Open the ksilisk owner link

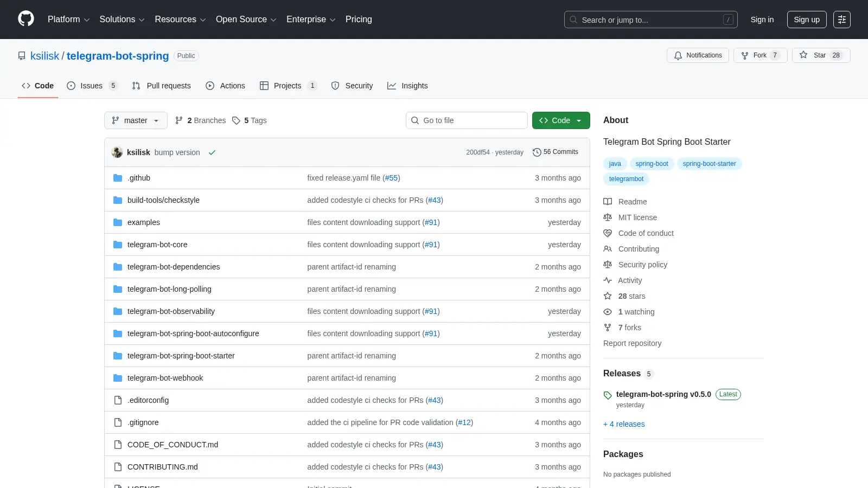click(x=44, y=56)
